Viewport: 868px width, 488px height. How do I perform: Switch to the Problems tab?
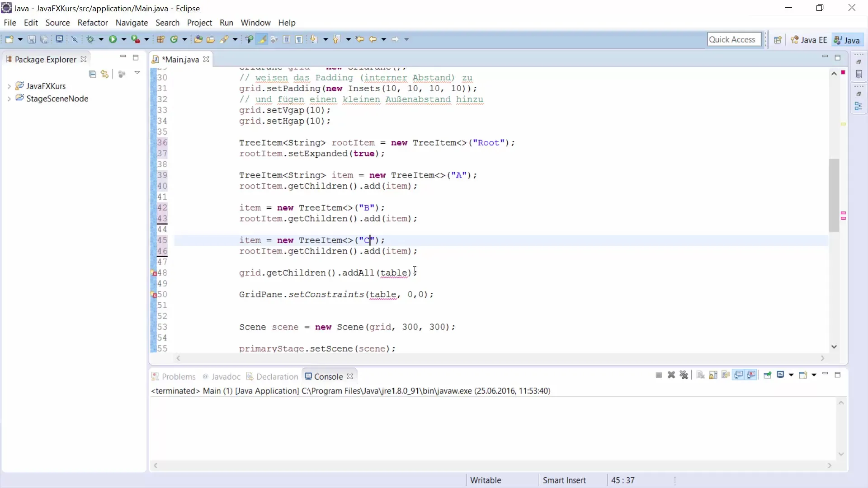coord(174,376)
